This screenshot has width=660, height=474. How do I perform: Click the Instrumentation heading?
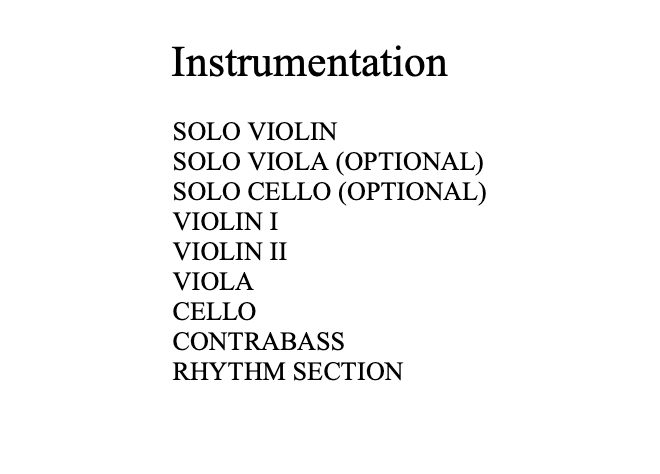pos(309,62)
